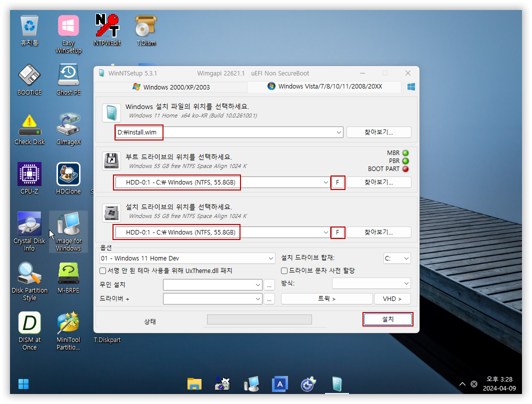Expand the 드라이버 + driver dropdown

coord(258,299)
